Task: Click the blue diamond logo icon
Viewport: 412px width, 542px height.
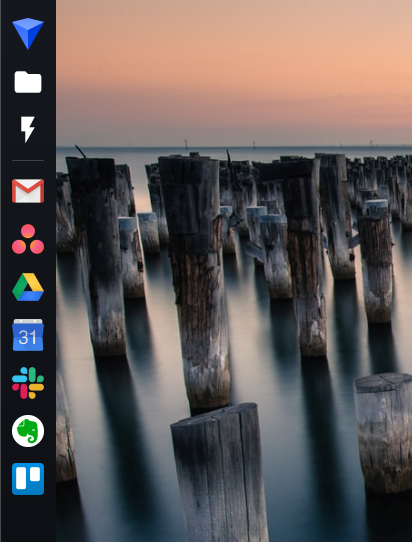Action: [x=28, y=33]
